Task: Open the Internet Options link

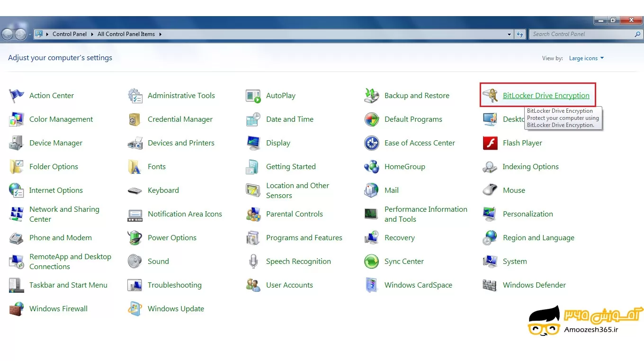Action: click(56, 190)
